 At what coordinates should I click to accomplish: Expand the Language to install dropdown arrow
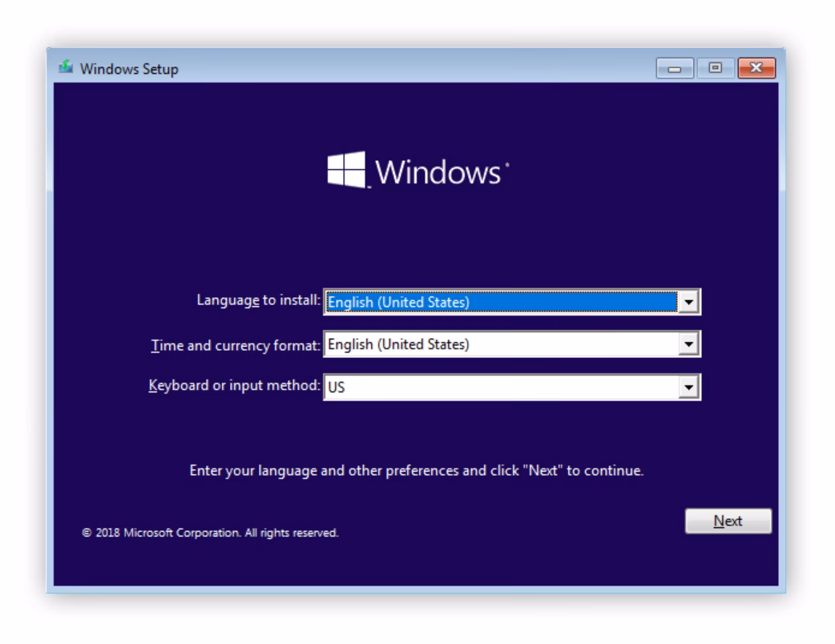click(x=688, y=302)
